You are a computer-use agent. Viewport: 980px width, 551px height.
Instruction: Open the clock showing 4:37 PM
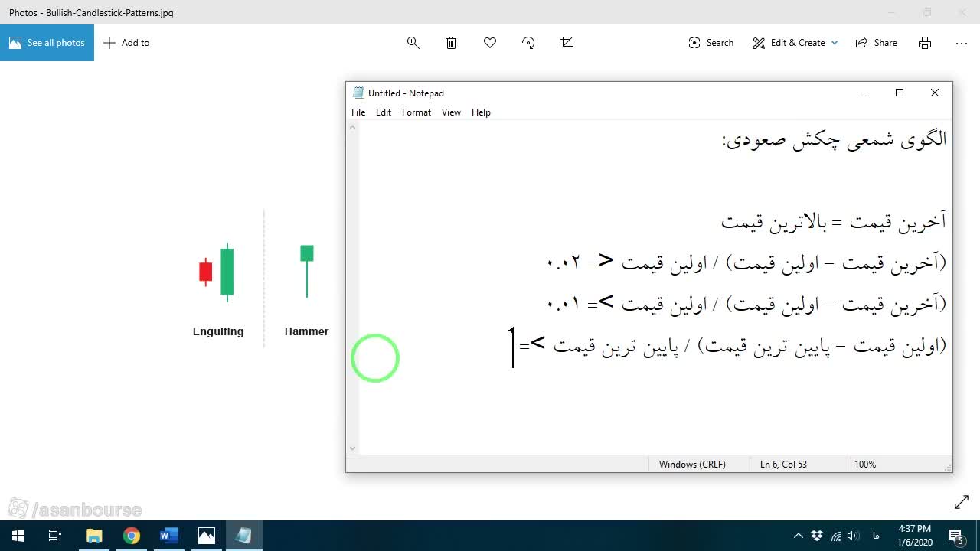click(915, 536)
